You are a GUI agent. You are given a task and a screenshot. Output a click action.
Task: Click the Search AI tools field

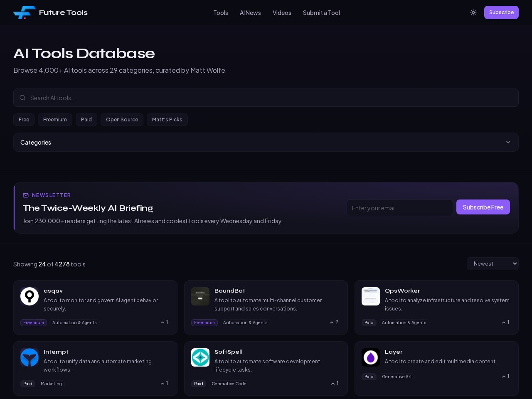(x=266, y=98)
